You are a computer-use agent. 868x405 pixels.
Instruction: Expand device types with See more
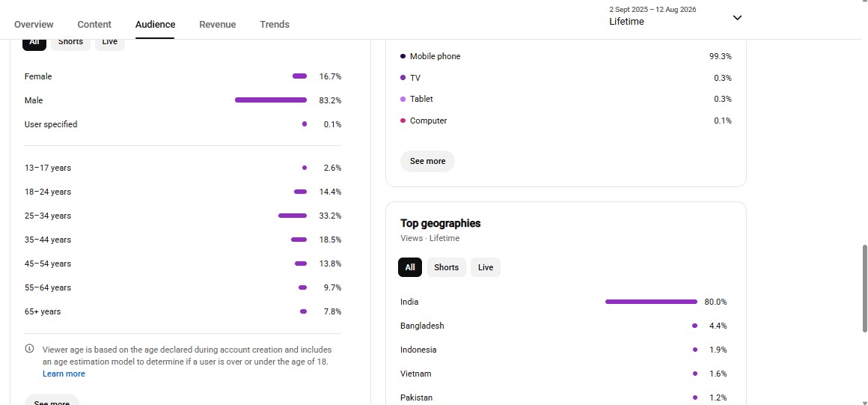click(427, 161)
